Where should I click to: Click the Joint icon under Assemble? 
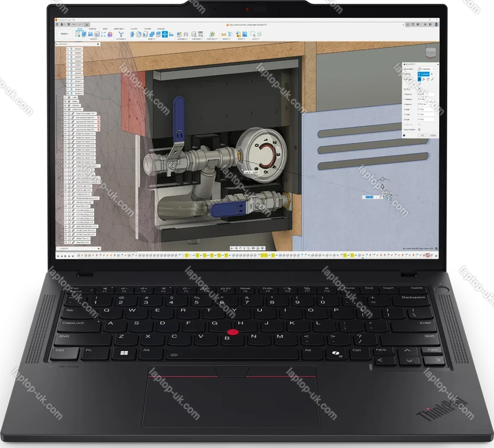pos(180,34)
